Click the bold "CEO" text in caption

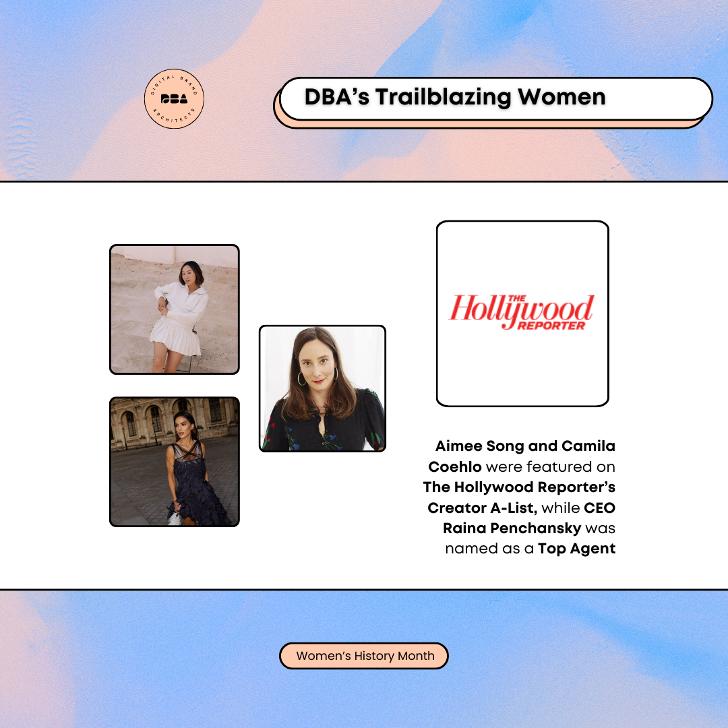[x=599, y=508]
